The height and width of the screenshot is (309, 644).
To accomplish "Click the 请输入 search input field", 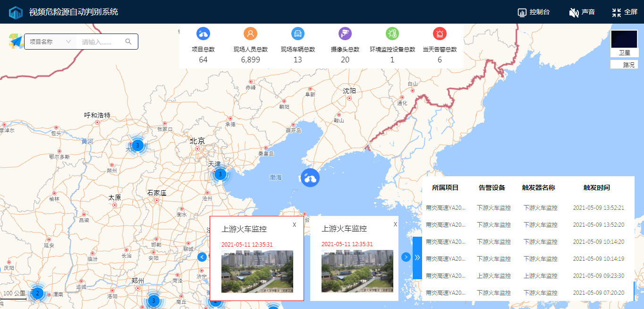I will pos(100,42).
